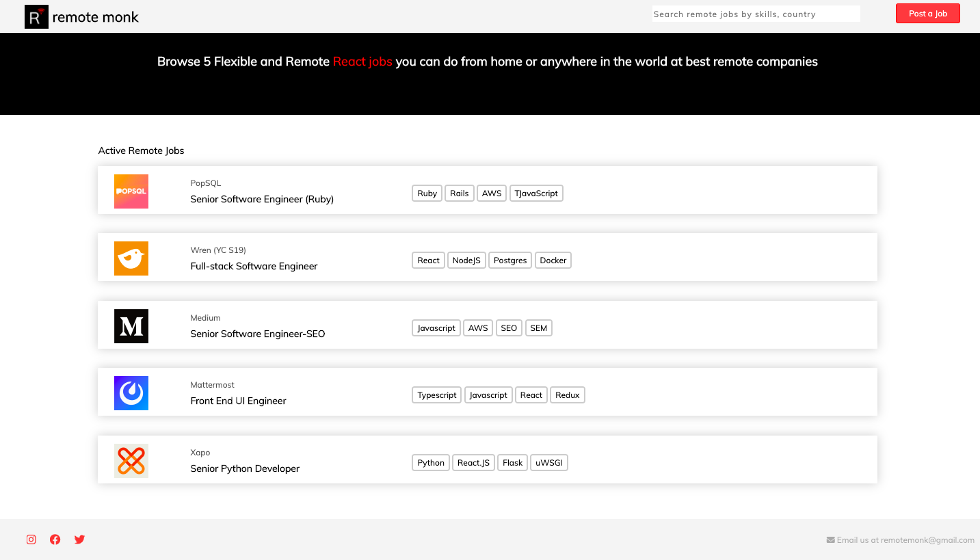Click AWS tag in Medium row

(478, 328)
